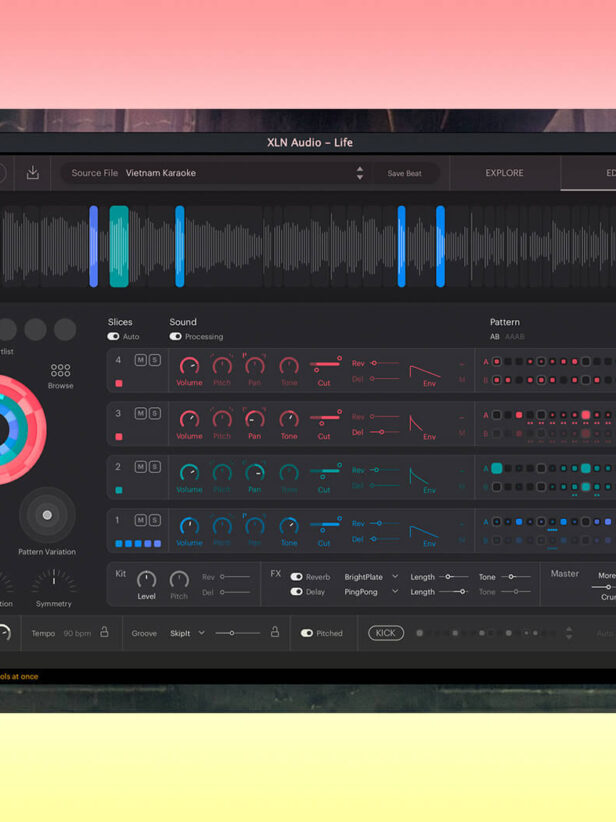Click the Env envelope shape on slice 4
The image size is (616, 822).
click(x=425, y=372)
